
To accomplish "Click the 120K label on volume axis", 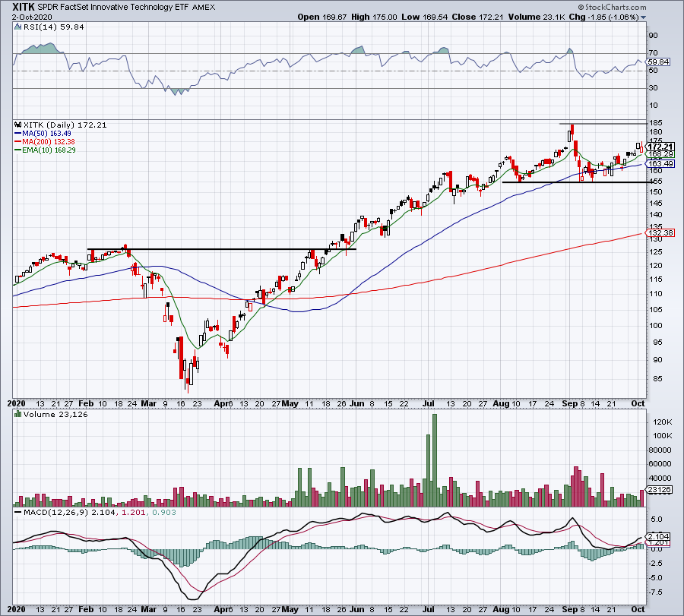I will pos(662,422).
